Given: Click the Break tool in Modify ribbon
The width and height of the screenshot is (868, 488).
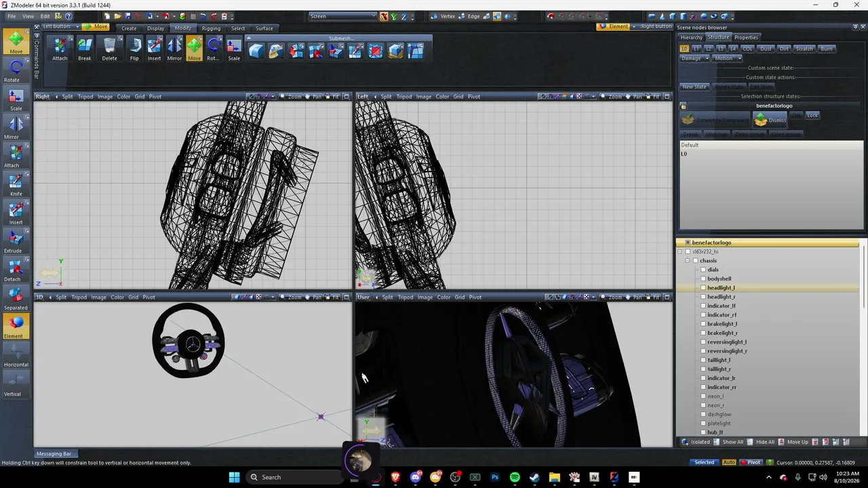Looking at the screenshot, I should click(85, 49).
